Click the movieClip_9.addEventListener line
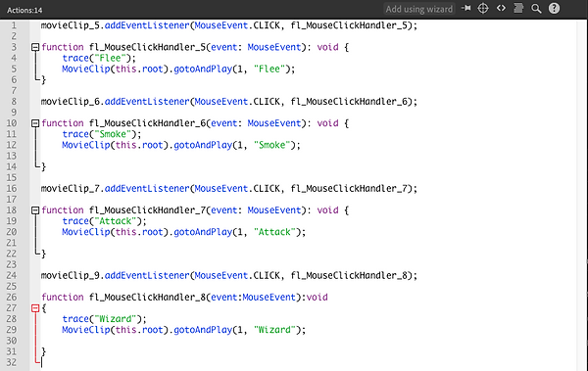The width and height of the screenshot is (588, 371). [228, 275]
